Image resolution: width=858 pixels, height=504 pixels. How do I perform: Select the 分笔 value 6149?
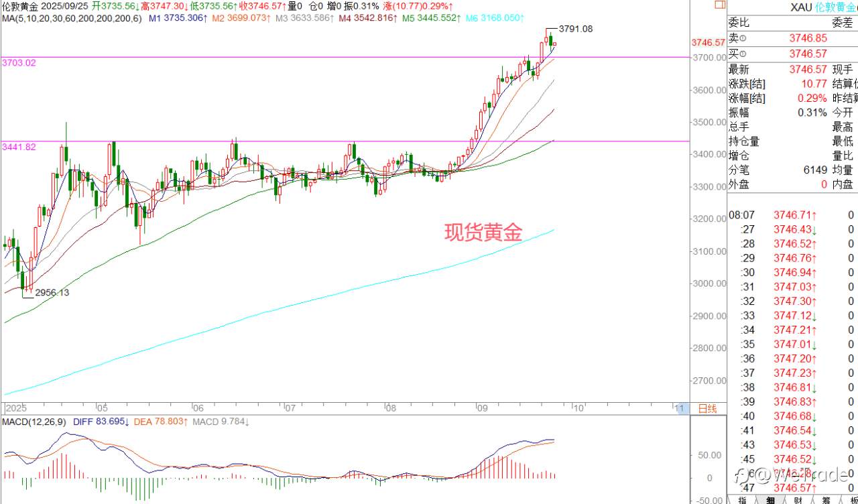pos(815,170)
